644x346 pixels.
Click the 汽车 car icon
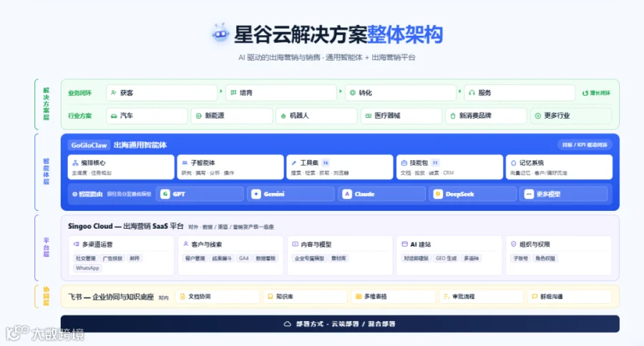coord(114,116)
